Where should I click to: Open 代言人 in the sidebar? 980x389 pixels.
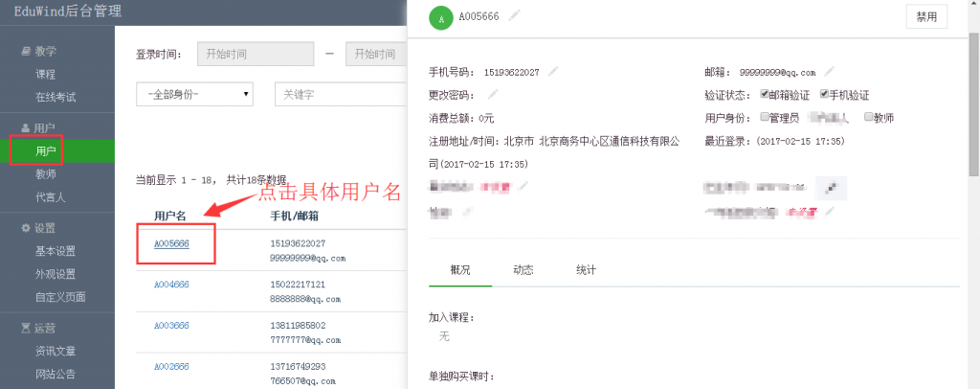(x=51, y=197)
